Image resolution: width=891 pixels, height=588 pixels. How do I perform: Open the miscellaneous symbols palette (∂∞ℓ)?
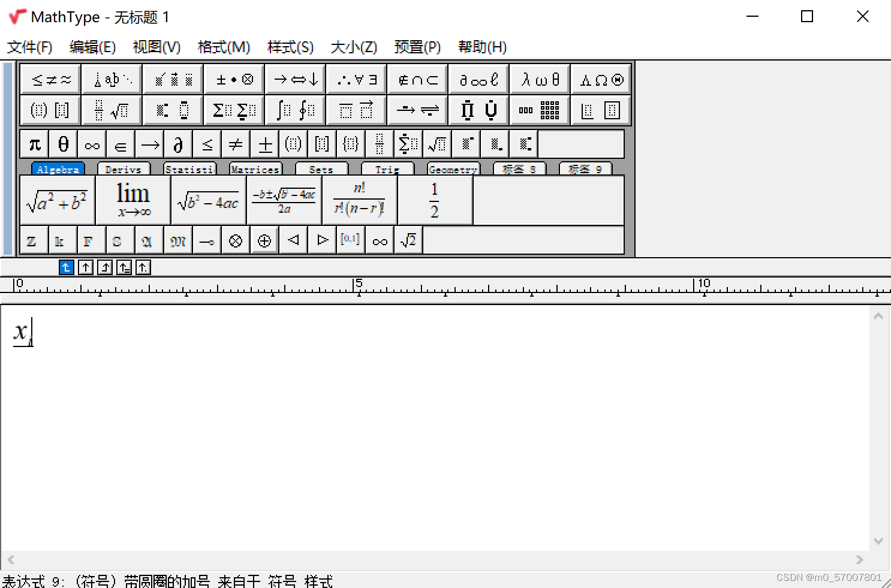[479, 79]
